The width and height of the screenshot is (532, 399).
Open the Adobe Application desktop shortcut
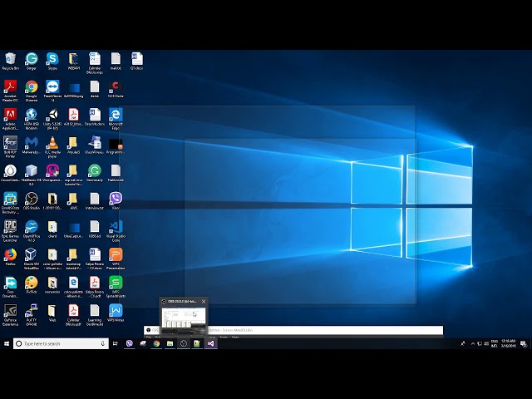[10, 119]
